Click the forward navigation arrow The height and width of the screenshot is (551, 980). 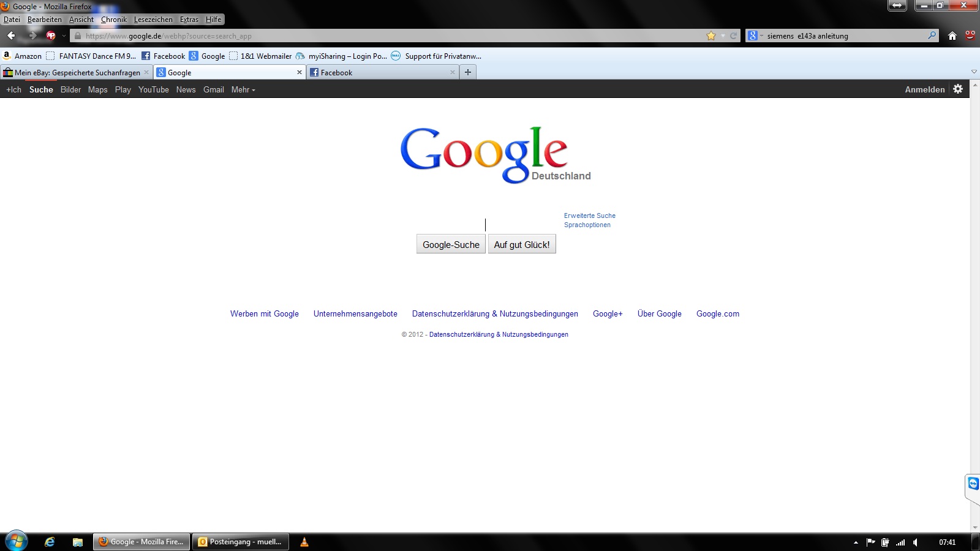click(32, 36)
